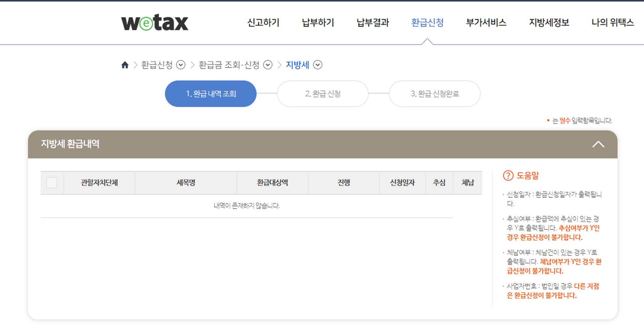
Task: Click the 지방세 breadcrumb link
Action: click(298, 65)
